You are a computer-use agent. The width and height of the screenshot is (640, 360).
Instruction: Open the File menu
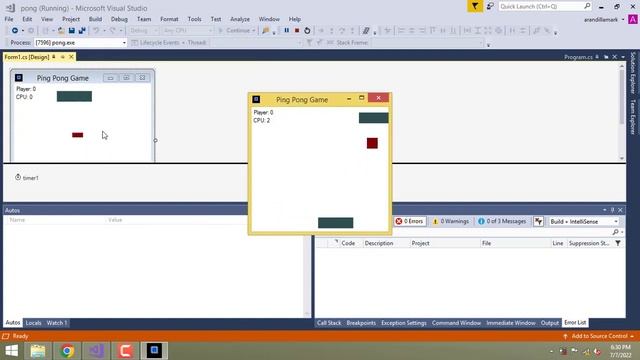[x=9, y=19]
